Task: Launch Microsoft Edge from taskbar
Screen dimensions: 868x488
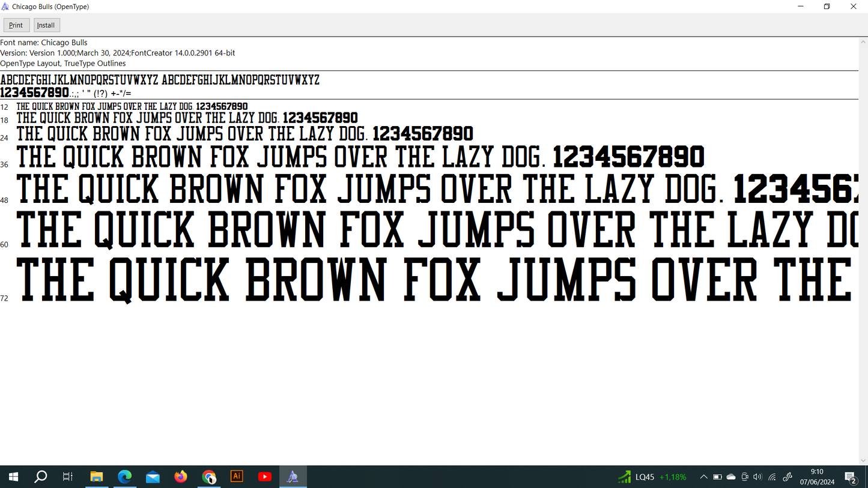Action: (x=125, y=477)
